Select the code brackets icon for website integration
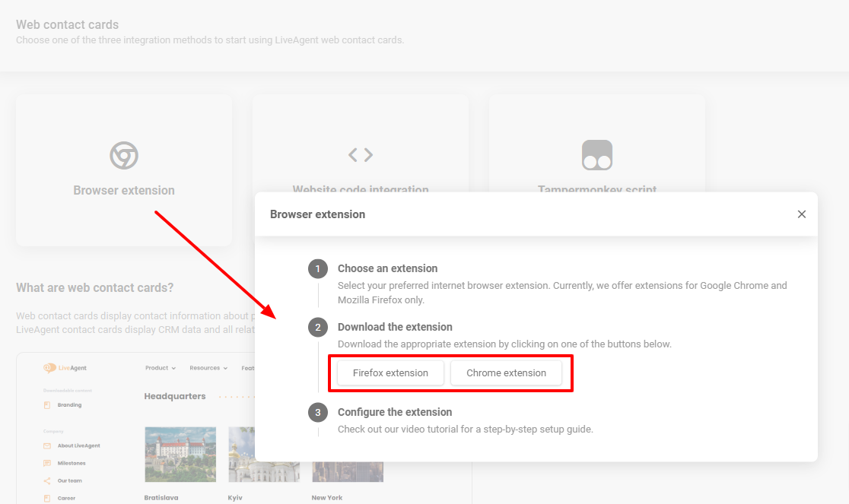Viewport: 849px width, 504px height. (x=361, y=155)
